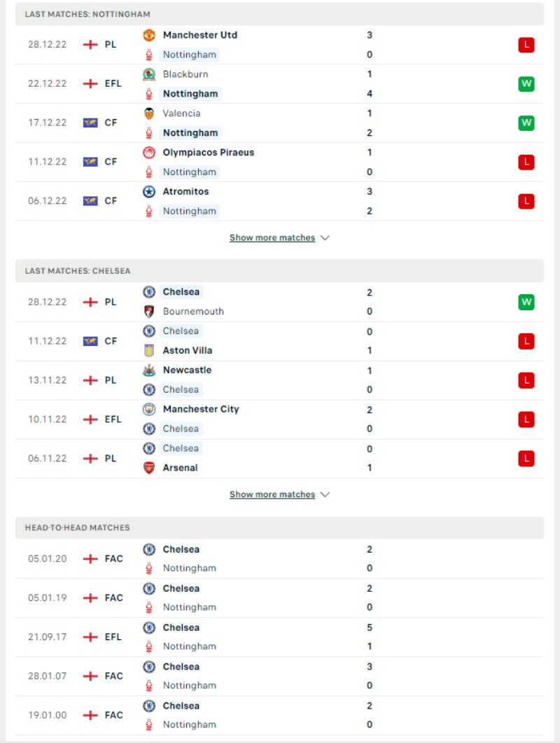This screenshot has width=560, height=743.
Task: Click the green W badge for Chelsea vs Bournemouth
Action: coord(526,302)
